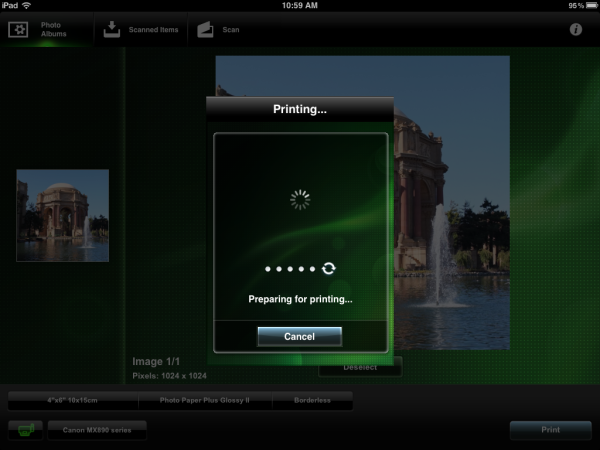Tap the Photo Albums flower icon

tap(18, 29)
